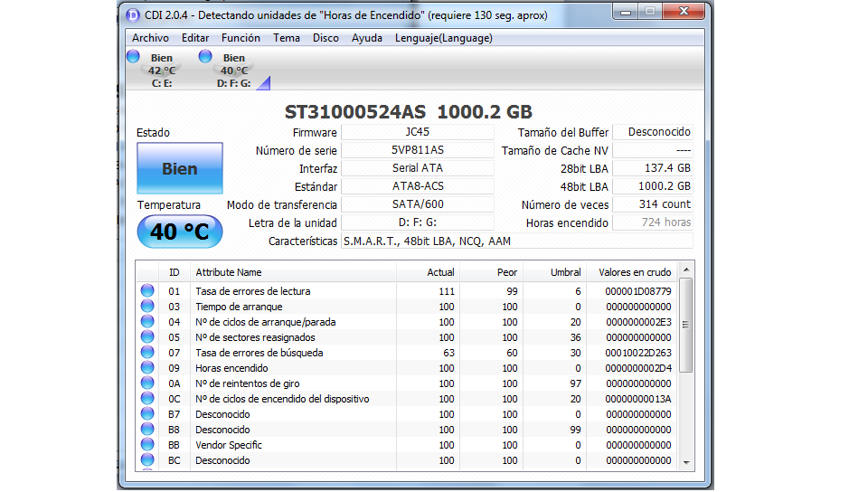Click the Características field
The width and height of the screenshot is (868, 492).
pyautogui.click(x=516, y=241)
